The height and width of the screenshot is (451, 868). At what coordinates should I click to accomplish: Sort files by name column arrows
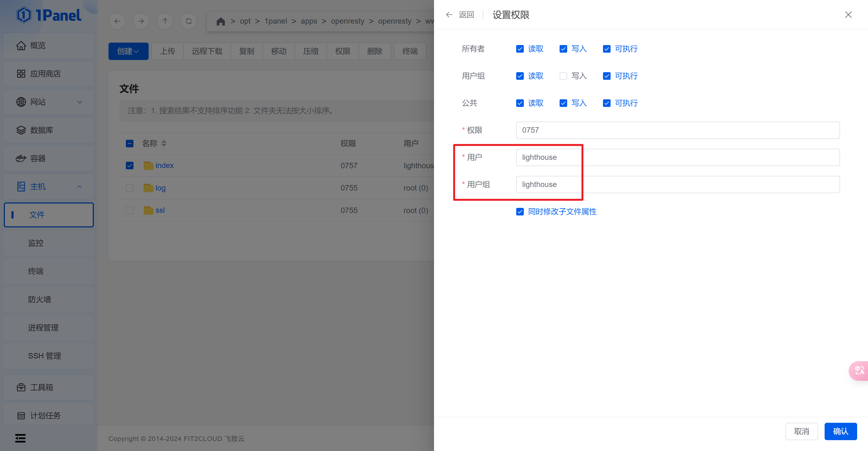coord(164,144)
